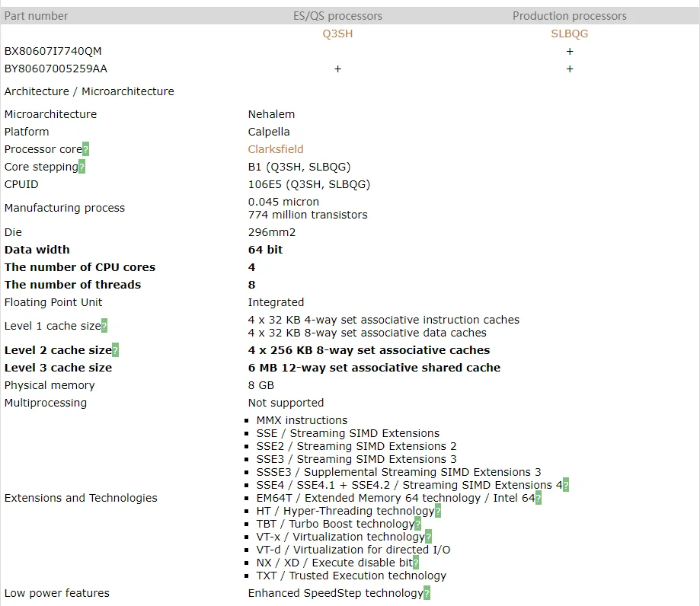Click the Production processors column header

[569, 16]
